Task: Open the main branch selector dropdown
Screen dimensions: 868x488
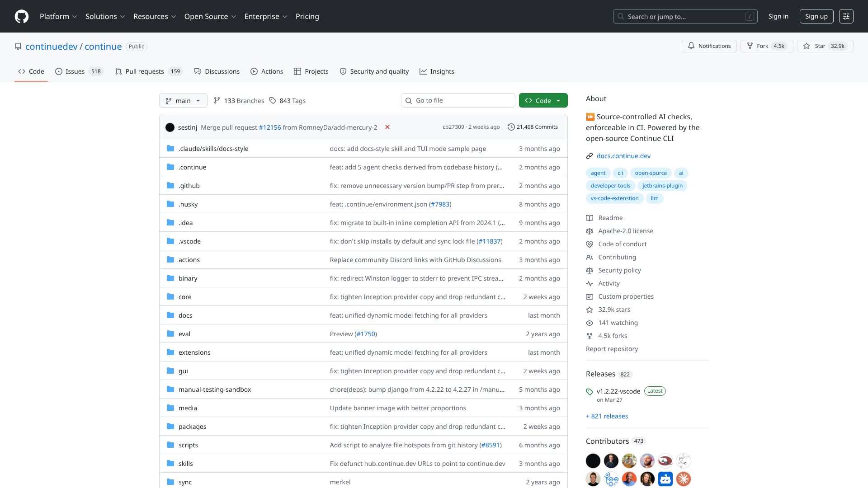Action: pyautogui.click(x=183, y=100)
